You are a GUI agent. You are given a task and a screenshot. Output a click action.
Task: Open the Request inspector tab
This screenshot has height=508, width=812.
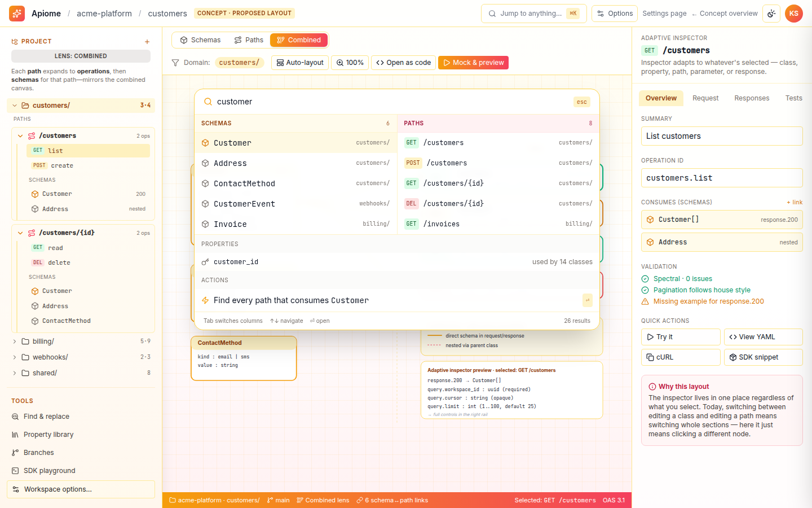point(705,98)
